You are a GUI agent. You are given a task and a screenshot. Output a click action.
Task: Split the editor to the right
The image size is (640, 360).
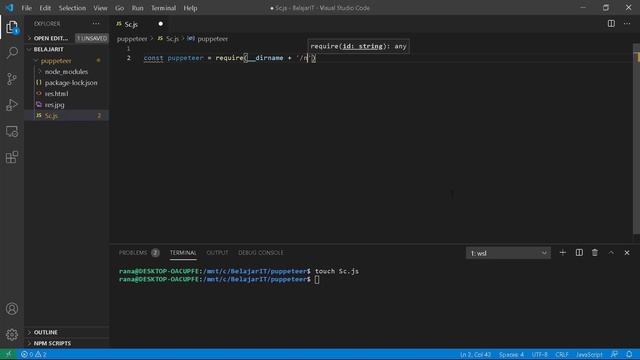pos(611,24)
